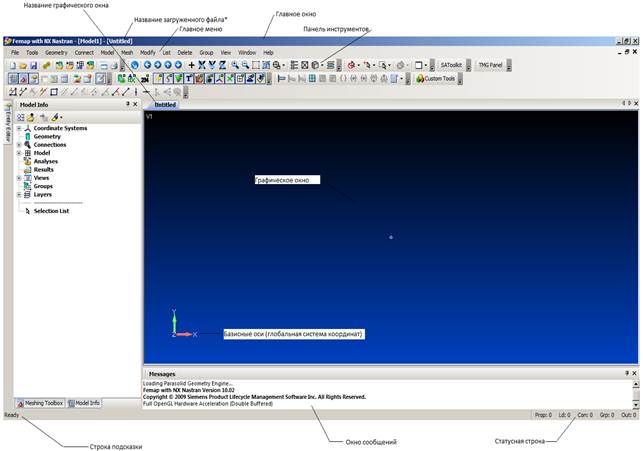The width and height of the screenshot is (643, 451).
Task: Open toolbar options handle next to SAToolkit
Action: tap(468, 66)
